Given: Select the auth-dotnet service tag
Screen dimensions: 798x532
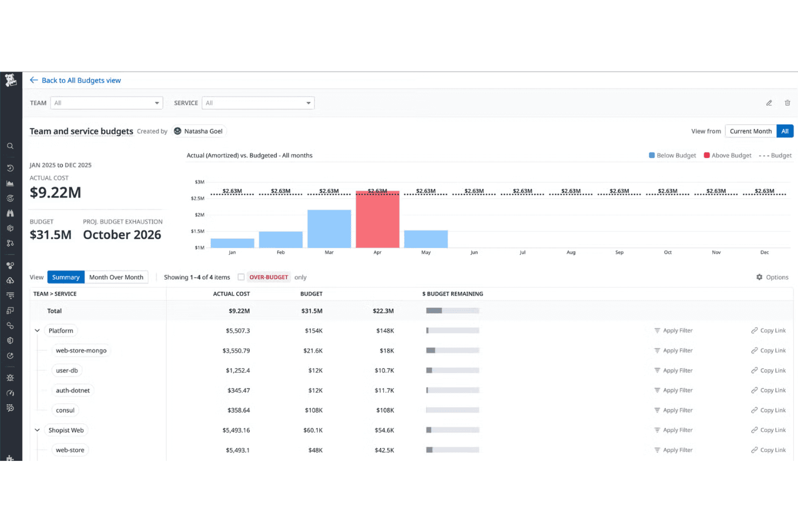Looking at the screenshot, I should pyautogui.click(x=73, y=390).
